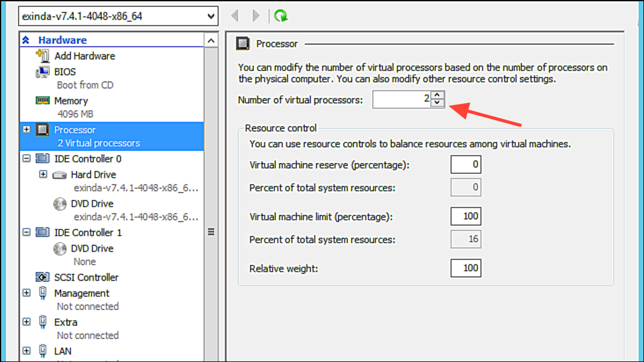Click the IDE Controller 0 icon
Screen dimensions: 644x362
click(x=43, y=158)
